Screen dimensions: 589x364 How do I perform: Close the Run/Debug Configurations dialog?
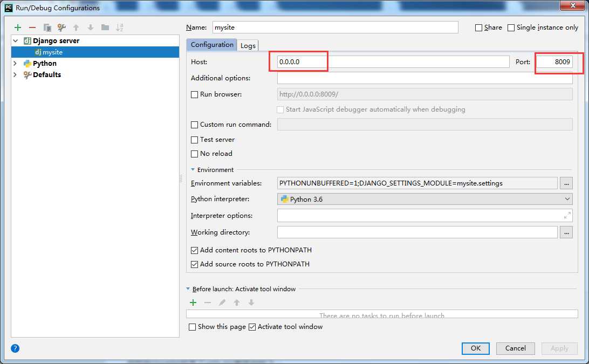click(573, 5)
